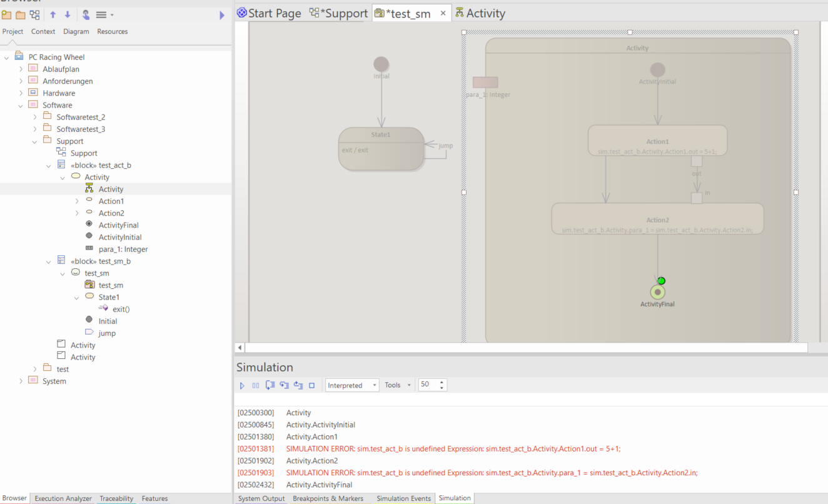Viewport: 828px width, 504px height.
Task: Click the PC Racing Wheel model icon
Action: (x=19, y=56)
